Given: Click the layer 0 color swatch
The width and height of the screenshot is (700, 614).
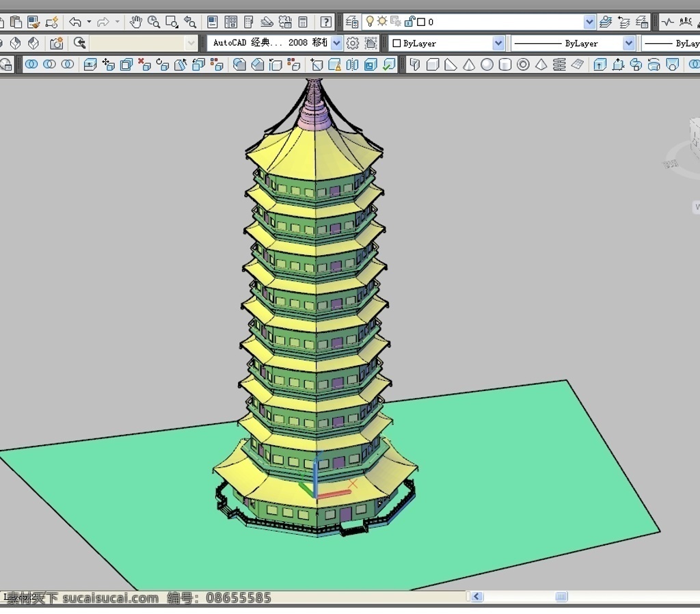Looking at the screenshot, I should [420, 22].
